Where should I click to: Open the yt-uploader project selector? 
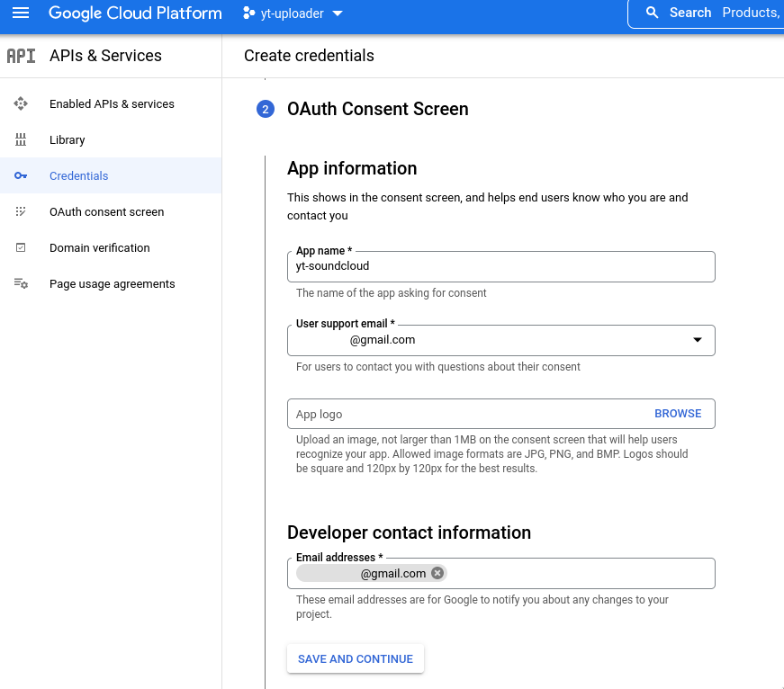point(293,13)
